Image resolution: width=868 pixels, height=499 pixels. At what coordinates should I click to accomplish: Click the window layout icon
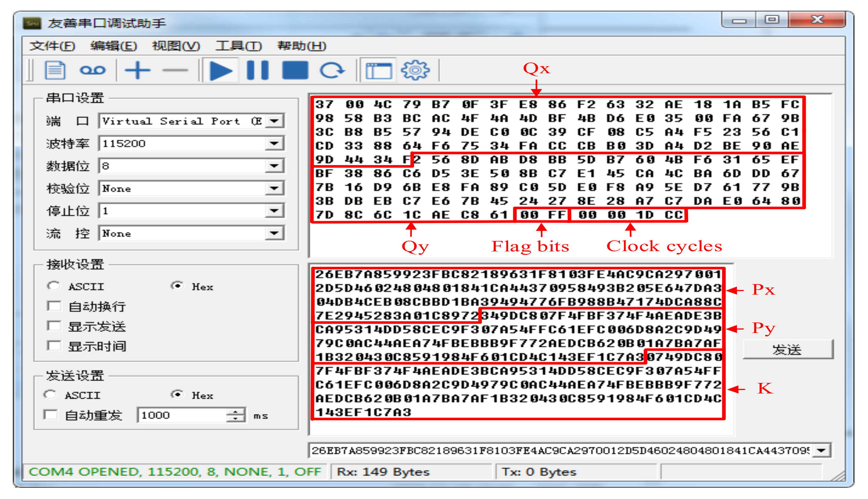(x=378, y=71)
